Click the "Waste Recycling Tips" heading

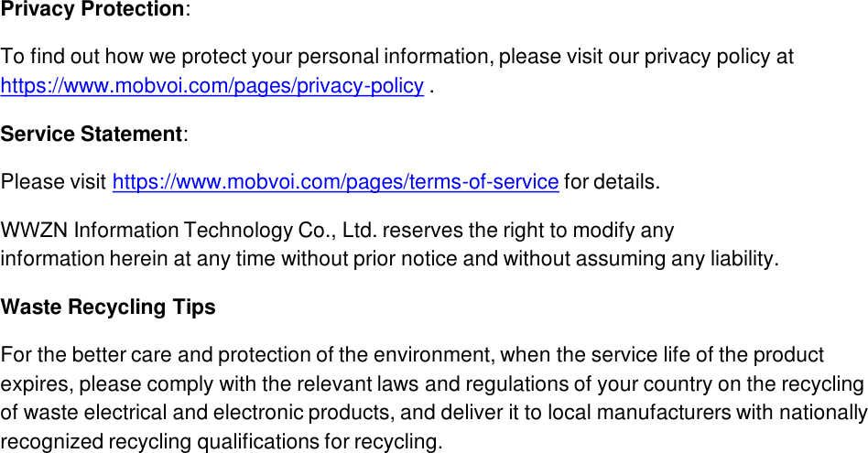click(108, 307)
